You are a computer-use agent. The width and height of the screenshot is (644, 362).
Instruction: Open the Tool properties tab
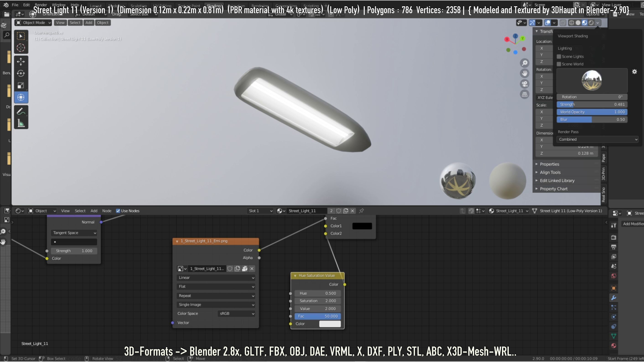(613, 225)
